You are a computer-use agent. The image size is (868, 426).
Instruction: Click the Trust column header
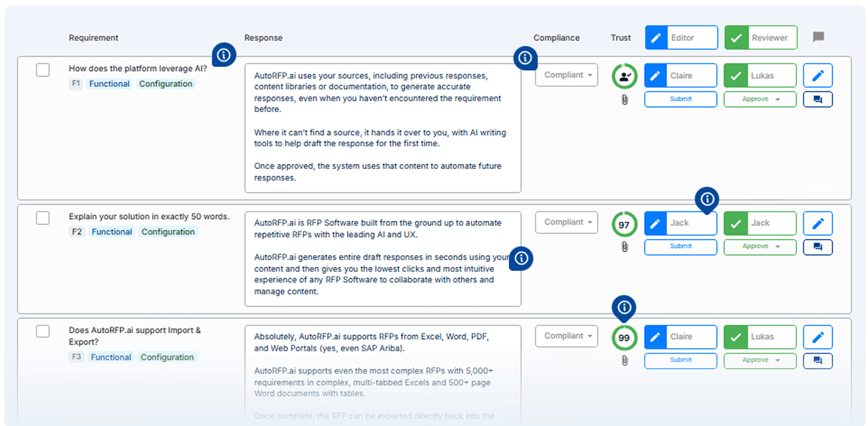pyautogui.click(x=620, y=38)
